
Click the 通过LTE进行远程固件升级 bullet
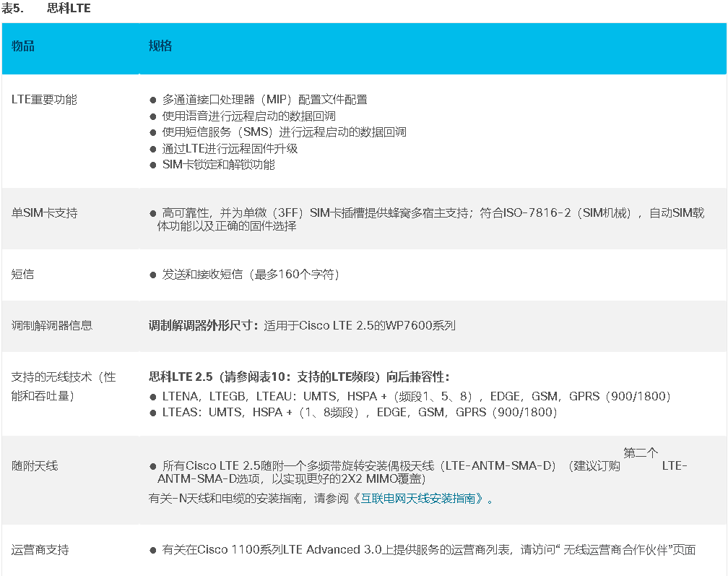pyautogui.click(x=230, y=148)
